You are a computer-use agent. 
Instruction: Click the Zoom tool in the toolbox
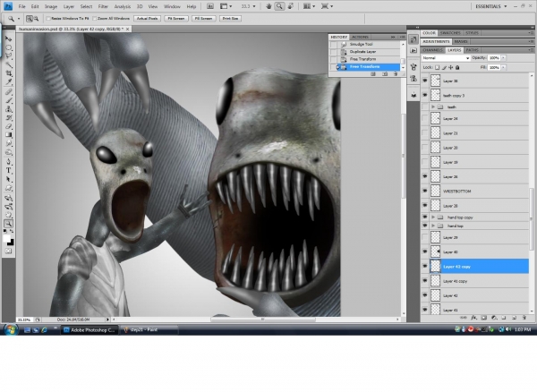coord(9,224)
